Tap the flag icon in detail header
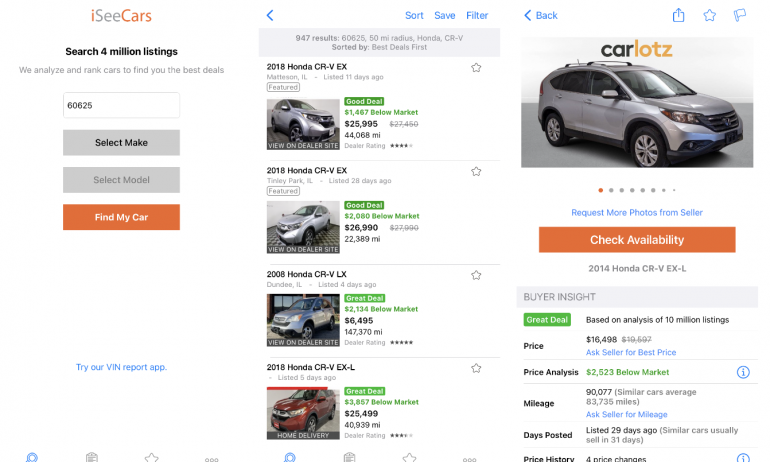The image size is (770, 462). pos(740,15)
